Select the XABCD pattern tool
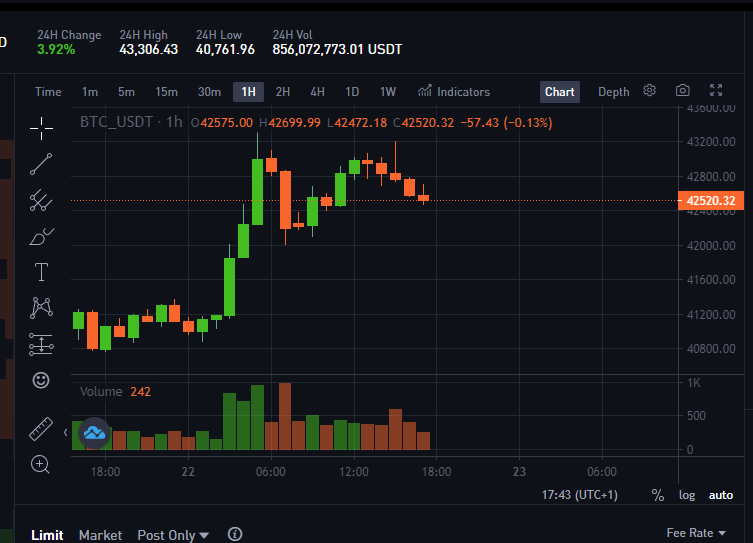Viewport: 753px width, 543px height. coord(41,308)
